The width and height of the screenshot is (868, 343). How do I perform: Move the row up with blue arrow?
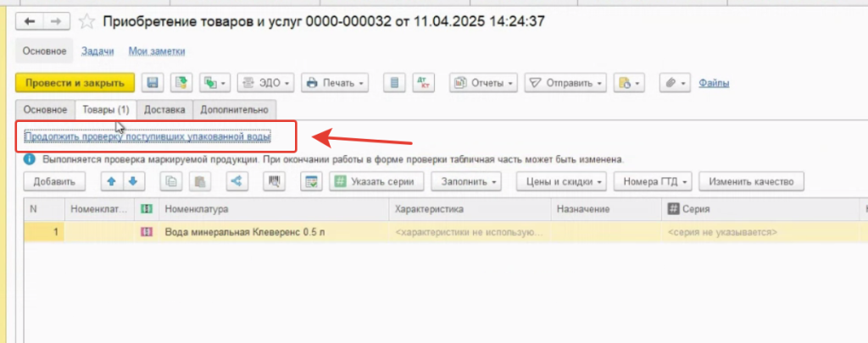pyautogui.click(x=111, y=181)
